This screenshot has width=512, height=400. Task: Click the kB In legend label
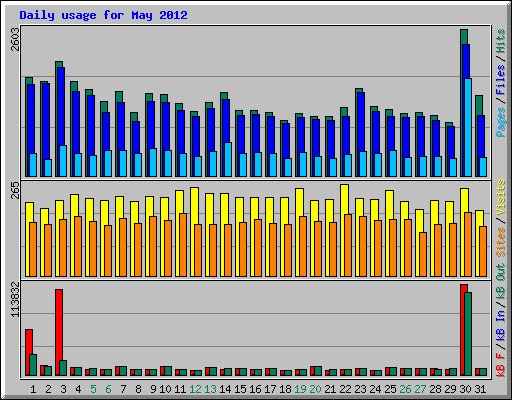tap(501, 326)
